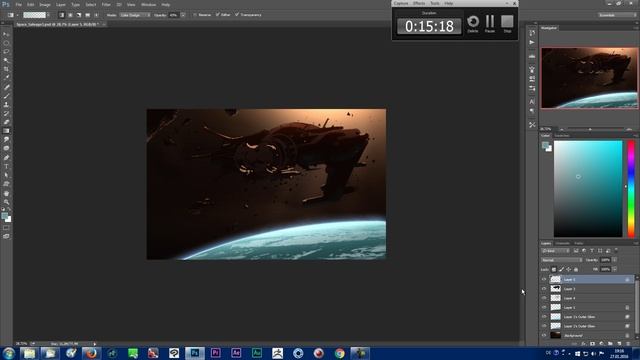The height and width of the screenshot is (360, 640).
Task: Select the Lasso tool
Action: point(6,51)
